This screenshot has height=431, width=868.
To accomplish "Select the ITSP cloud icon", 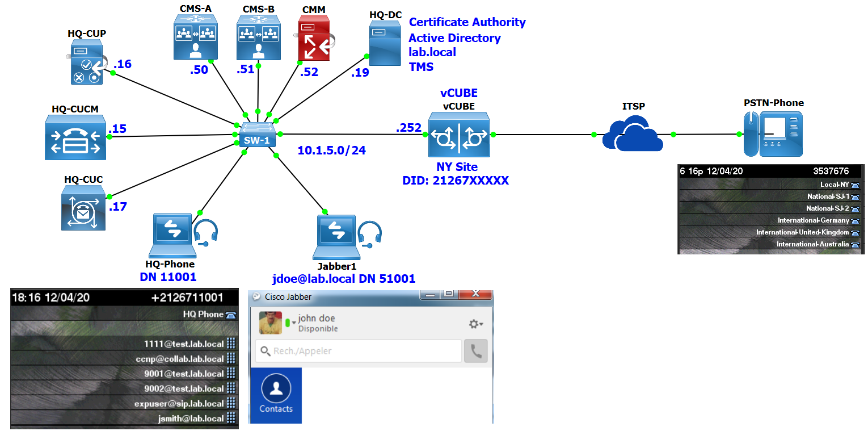I will pyautogui.click(x=632, y=135).
